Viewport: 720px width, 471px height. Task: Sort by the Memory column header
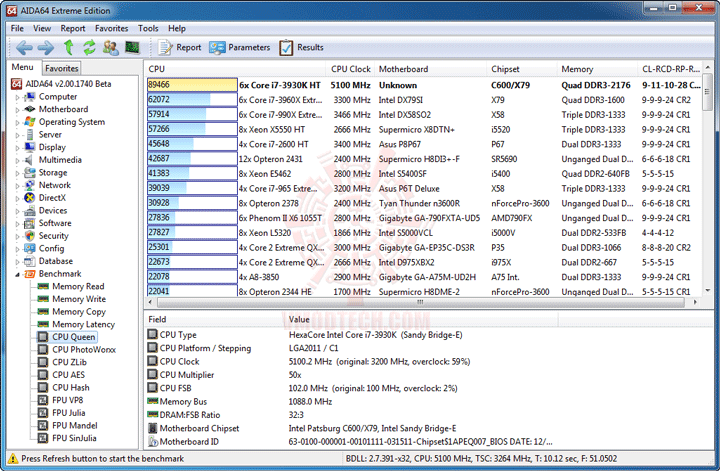click(x=597, y=69)
